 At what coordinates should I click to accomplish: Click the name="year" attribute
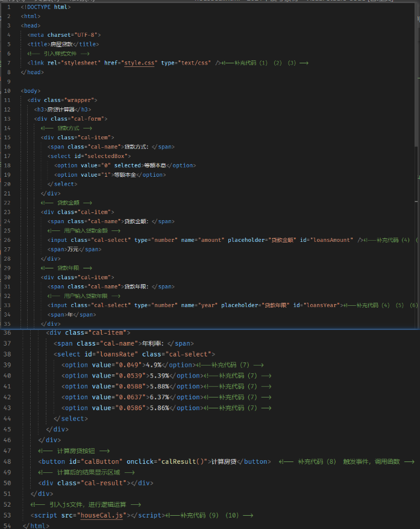199,305
